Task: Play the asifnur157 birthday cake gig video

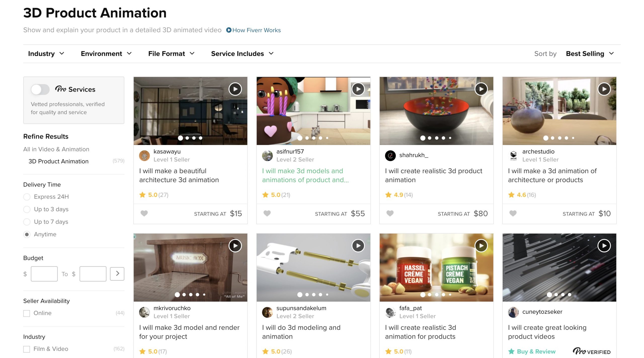Action: pos(358,89)
